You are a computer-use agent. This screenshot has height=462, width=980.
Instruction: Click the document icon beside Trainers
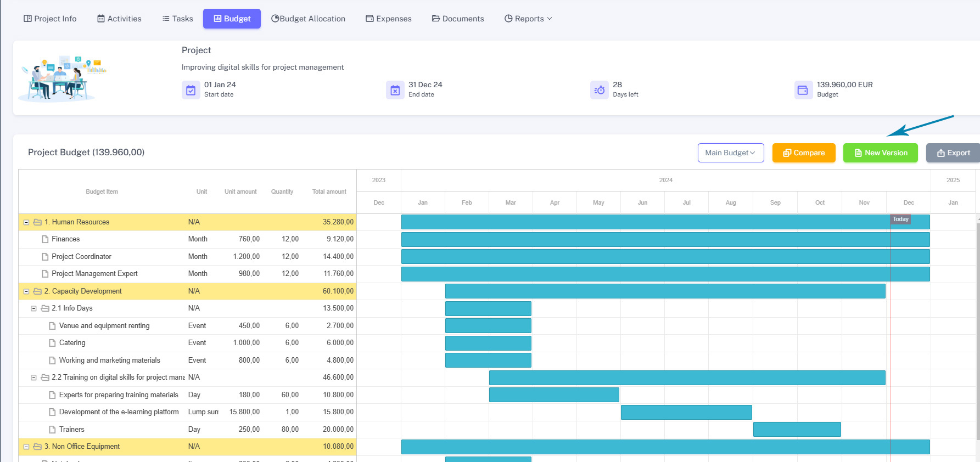(x=52, y=430)
